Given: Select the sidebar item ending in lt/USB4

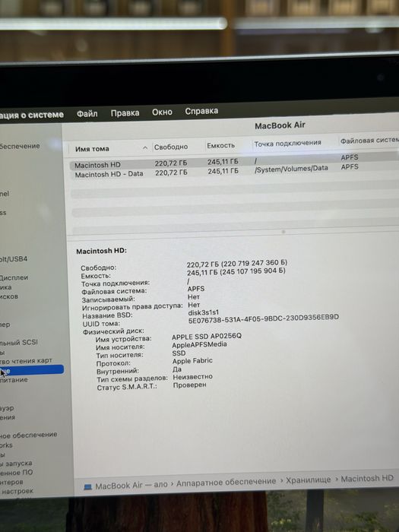Looking at the screenshot, I should click(14, 259).
